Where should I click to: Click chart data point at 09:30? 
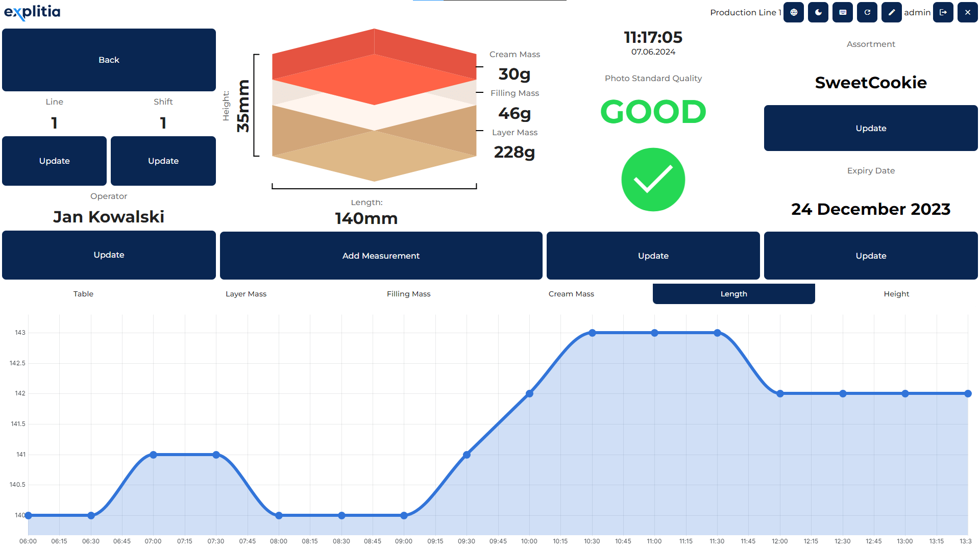coord(467,455)
